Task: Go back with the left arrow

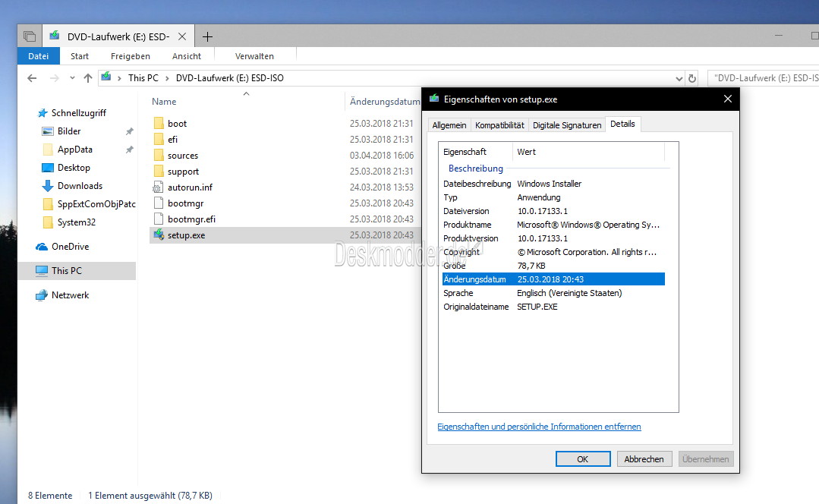Action: 32,78
